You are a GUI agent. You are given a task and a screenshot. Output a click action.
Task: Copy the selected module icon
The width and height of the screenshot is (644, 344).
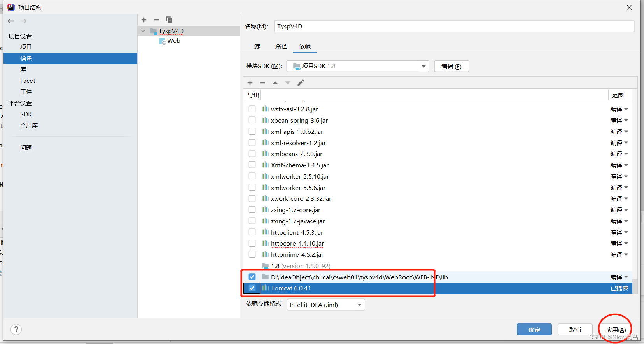(x=169, y=20)
